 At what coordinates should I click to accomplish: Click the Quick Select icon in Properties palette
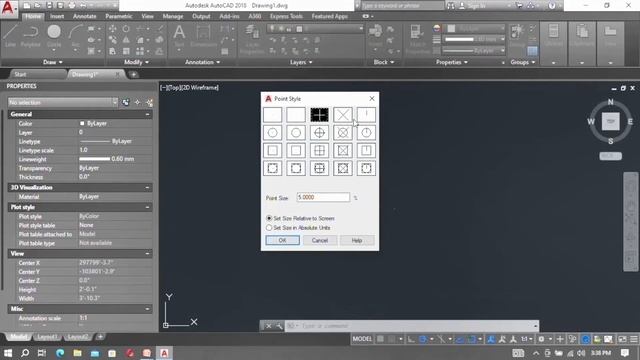(x=149, y=102)
